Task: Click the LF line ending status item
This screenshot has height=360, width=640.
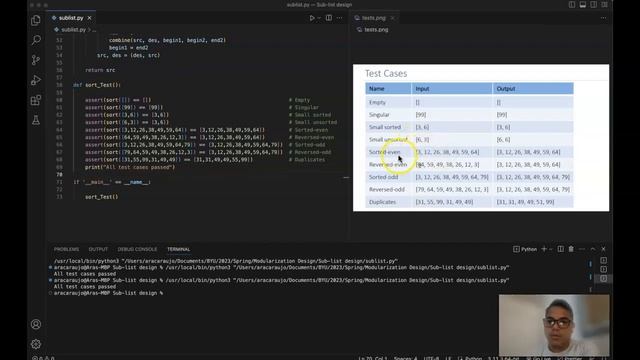Action: coord(448,358)
